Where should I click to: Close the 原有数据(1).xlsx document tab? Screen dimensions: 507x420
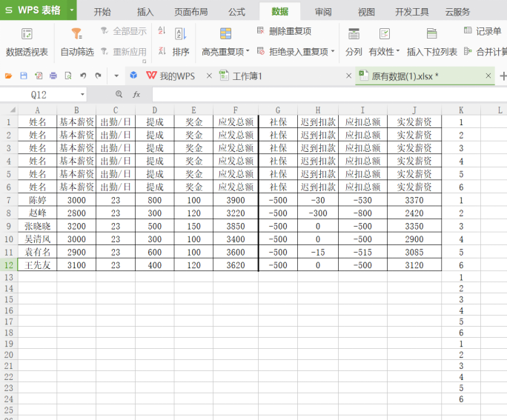click(488, 76)
